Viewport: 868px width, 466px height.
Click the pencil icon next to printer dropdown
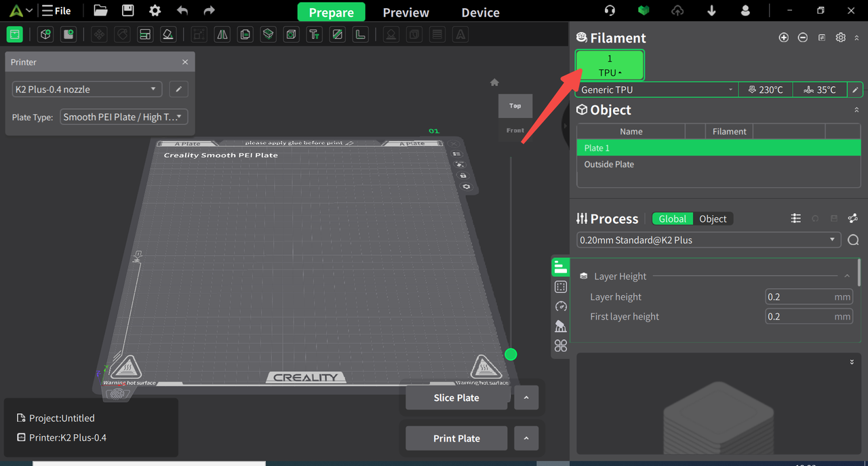(178, 90)
